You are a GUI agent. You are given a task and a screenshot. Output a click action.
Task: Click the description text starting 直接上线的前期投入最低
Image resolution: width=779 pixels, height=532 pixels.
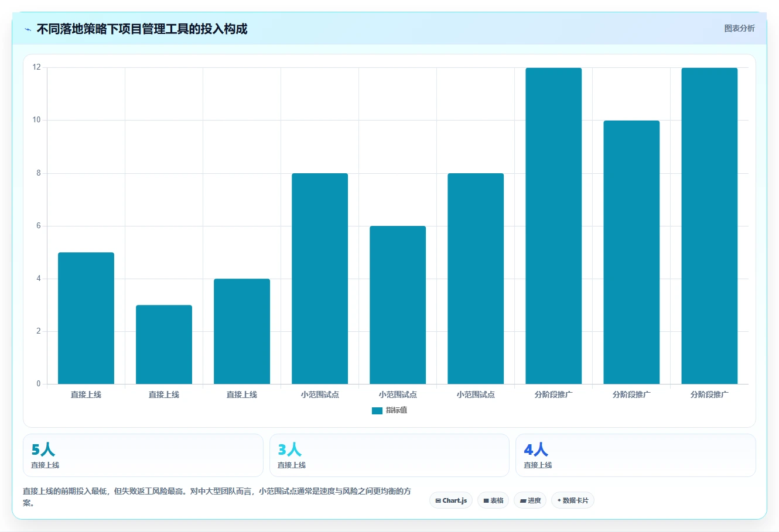click(217, 497)
